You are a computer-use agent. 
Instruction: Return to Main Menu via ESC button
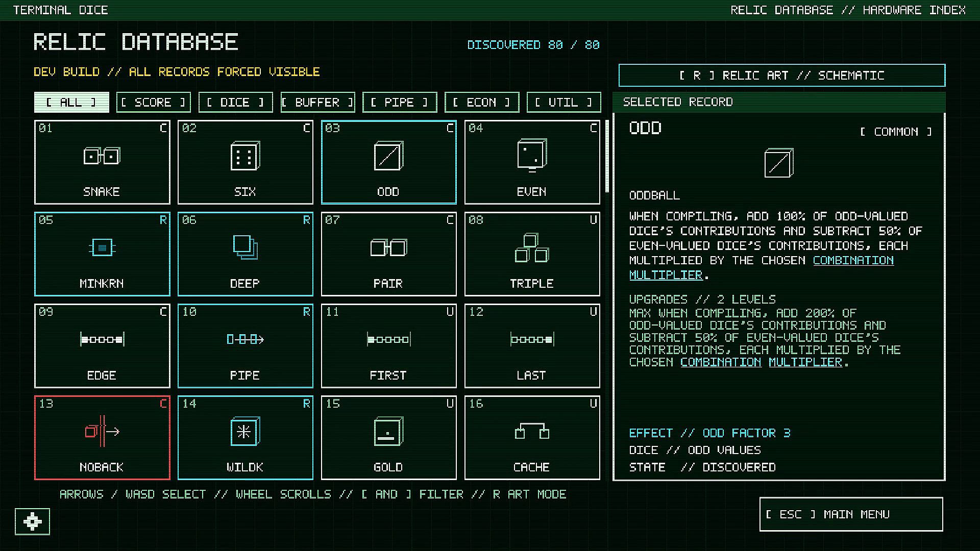[851, 514]
